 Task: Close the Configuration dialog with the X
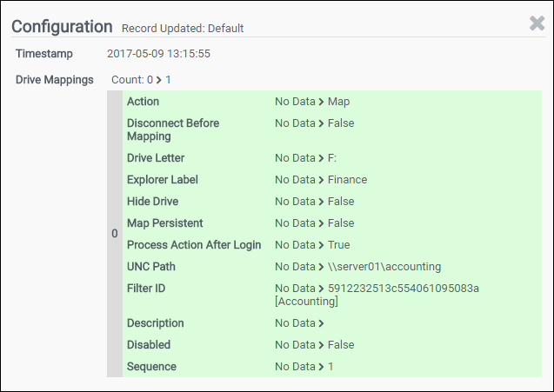[537, 23]
